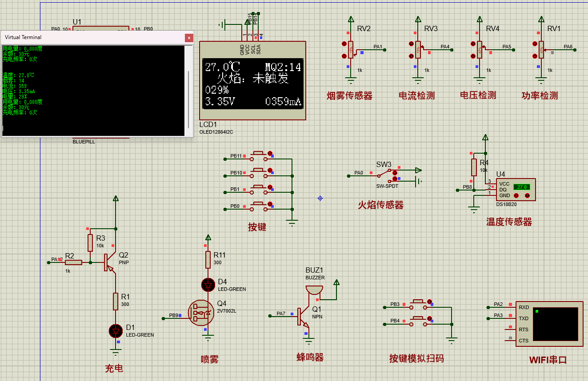
Task: Click the D4 green LED
Action: click(x=208, y=285)
